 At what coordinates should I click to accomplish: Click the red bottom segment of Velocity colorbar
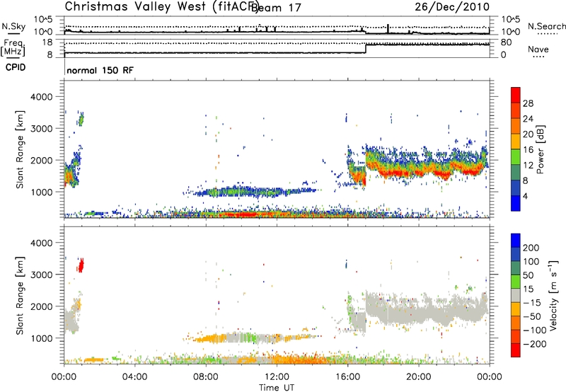coord(516,350)
